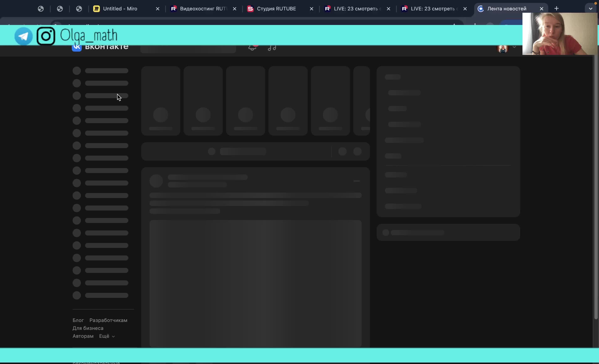Click the first pinned globe tab
The image size is (599, 364).
[41, 9]
